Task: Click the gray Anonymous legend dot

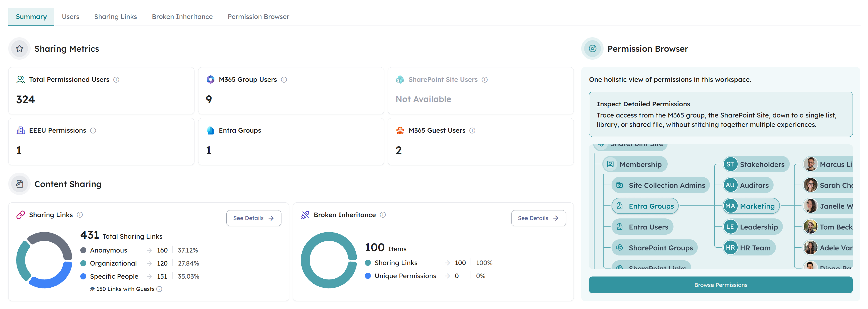Action: coord(83,250)
